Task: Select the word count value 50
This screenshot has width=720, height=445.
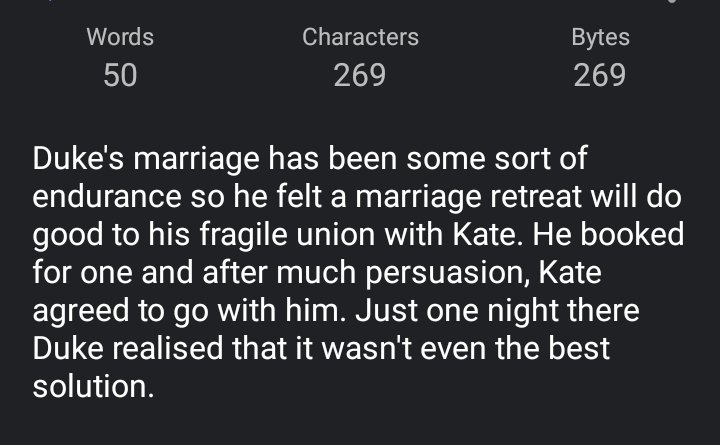Action: pos(120,75)
